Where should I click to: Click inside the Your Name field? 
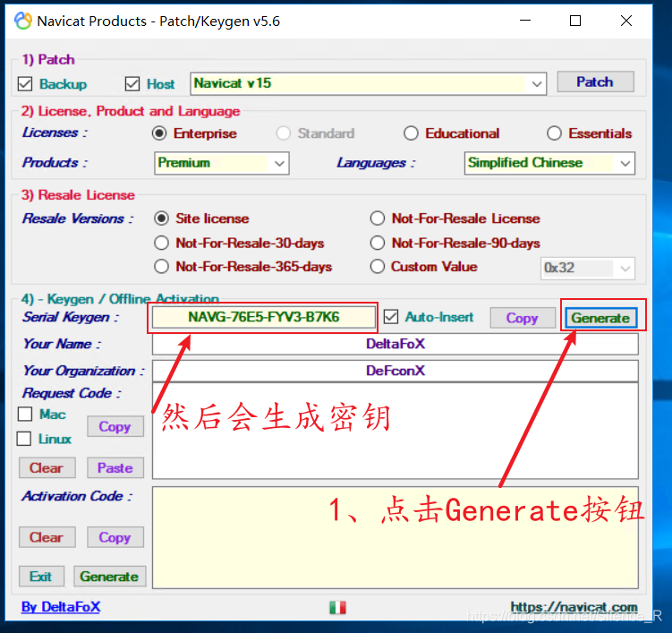(395, 344)
